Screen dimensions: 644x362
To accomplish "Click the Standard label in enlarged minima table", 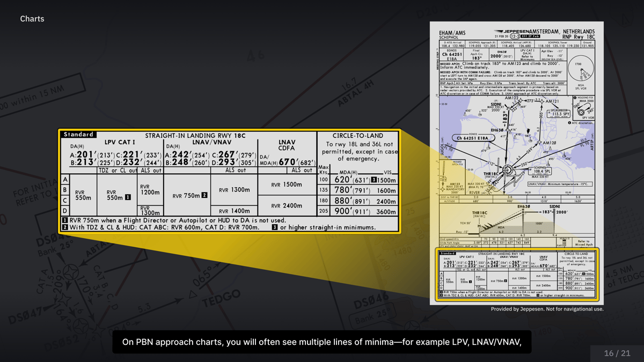I will point(78,135).
